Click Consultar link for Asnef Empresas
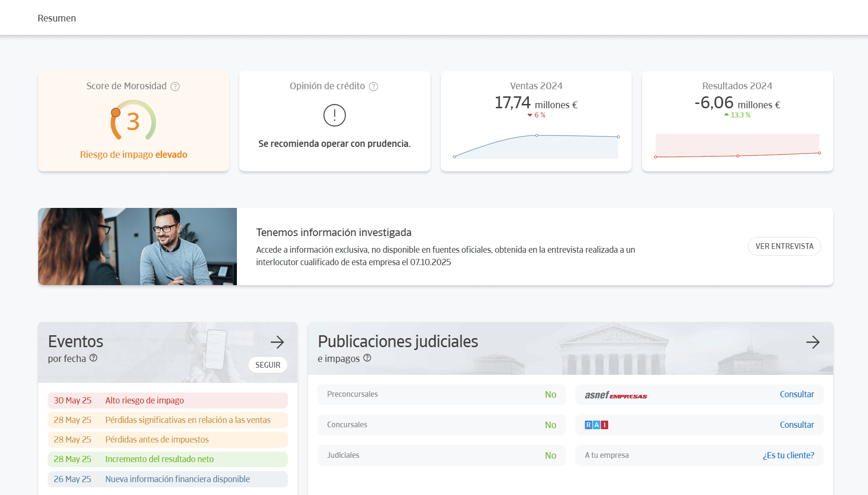Image resolution: width=868 pixels, height=495 pixels. click(797, 394)
